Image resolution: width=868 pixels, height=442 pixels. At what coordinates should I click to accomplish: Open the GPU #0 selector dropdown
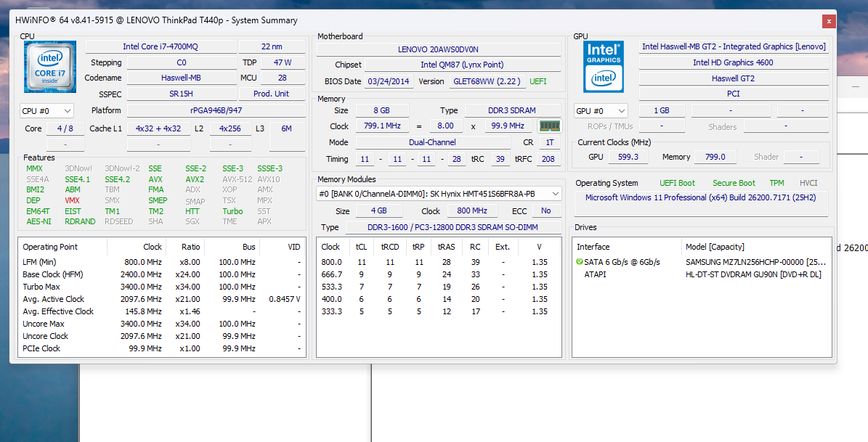click(601, 110)
